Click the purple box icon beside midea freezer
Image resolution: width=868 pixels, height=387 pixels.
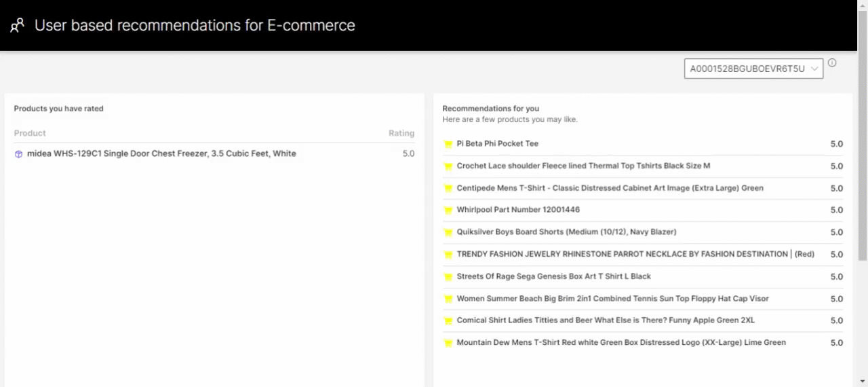coord(18,154)
